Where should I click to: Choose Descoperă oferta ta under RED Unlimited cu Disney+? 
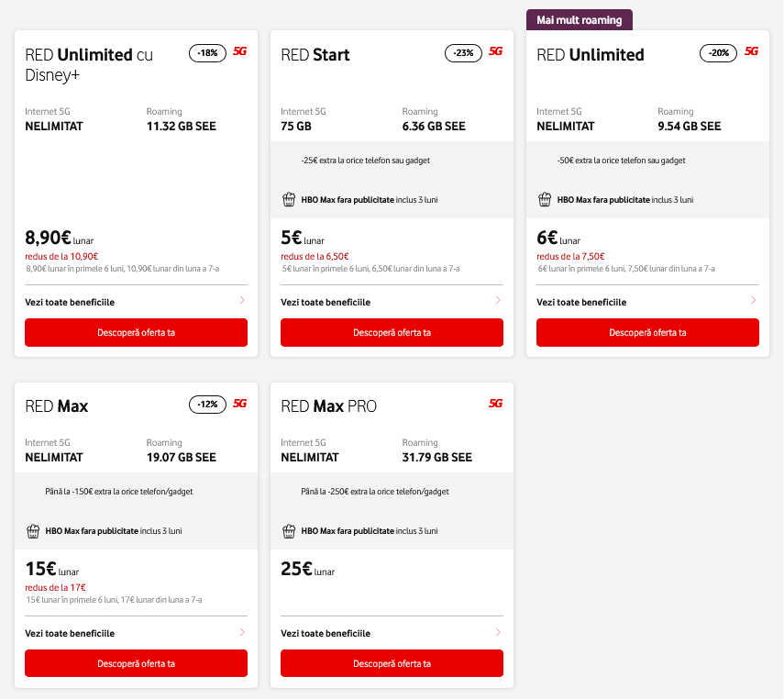coord(136,332)
